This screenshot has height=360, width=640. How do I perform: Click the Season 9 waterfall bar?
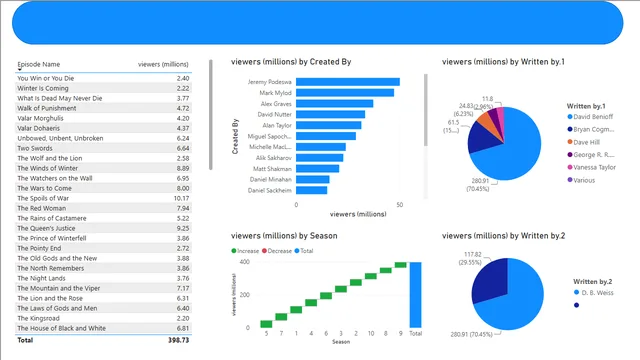[400, 265]
